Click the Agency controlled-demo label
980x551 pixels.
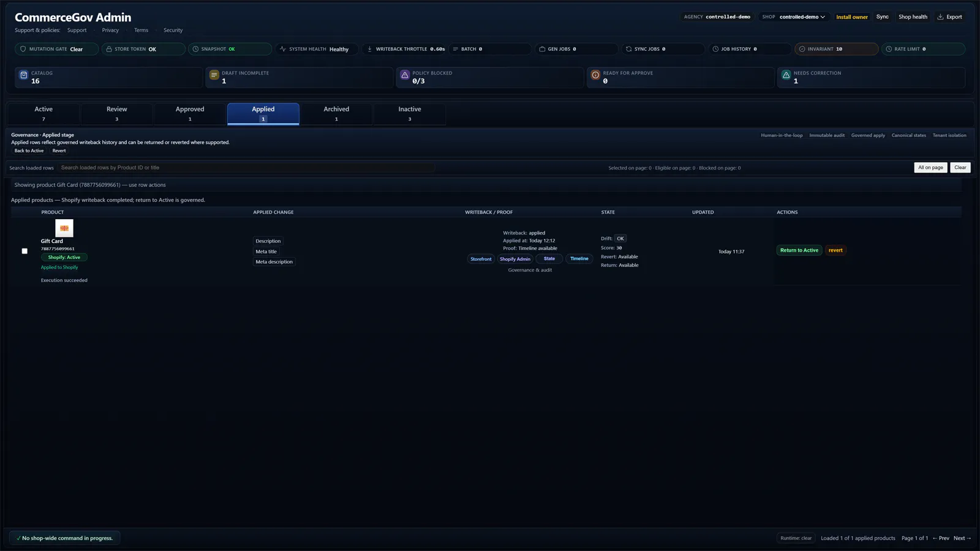(x=717, y=17)
